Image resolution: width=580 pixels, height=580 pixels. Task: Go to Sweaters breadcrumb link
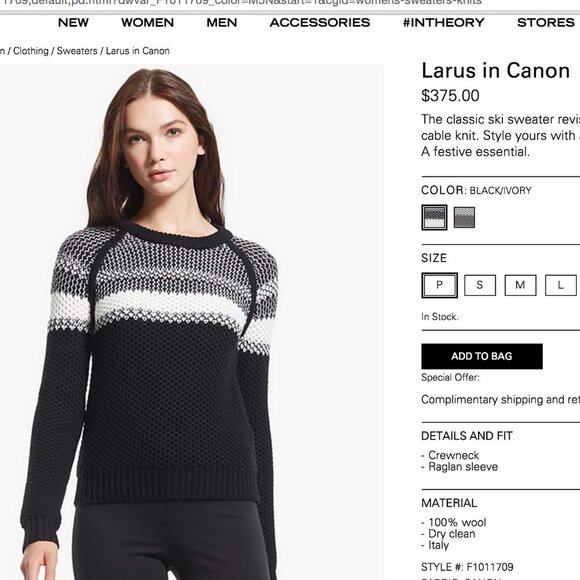point(77,51)
